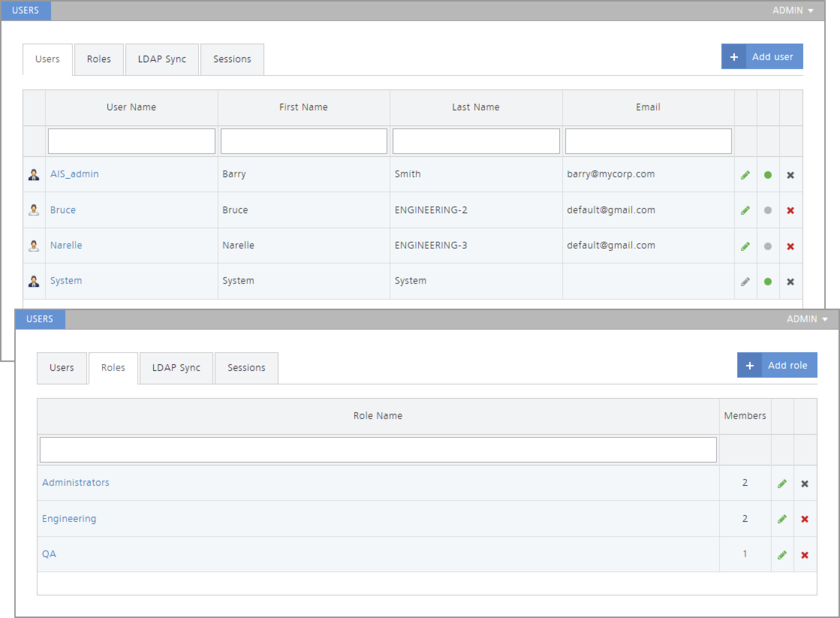Edit the AIS_admin user with pencil icon
This screenshot has width=840, height=618.
[x=745, y=175]
